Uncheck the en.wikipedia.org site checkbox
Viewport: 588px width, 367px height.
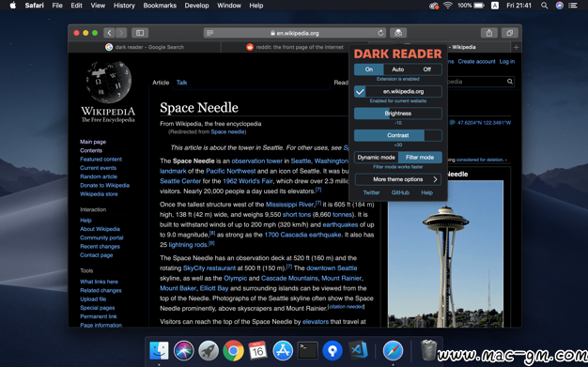coord(360,91)
